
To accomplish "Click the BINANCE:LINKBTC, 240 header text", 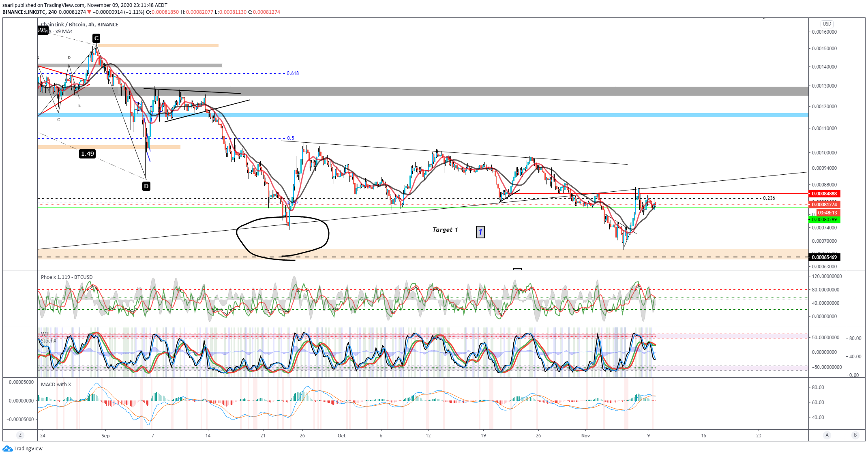I will pyautogui.click(x=30, y=12).
